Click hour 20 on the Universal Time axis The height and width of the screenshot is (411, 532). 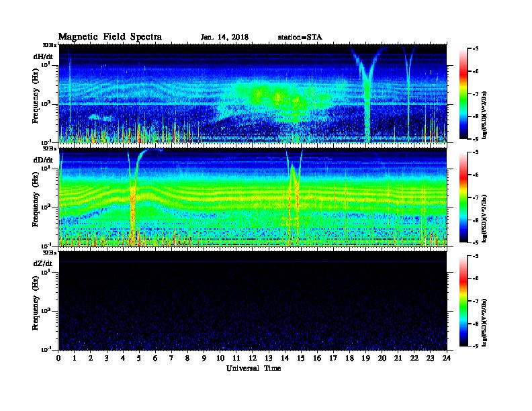382,359
